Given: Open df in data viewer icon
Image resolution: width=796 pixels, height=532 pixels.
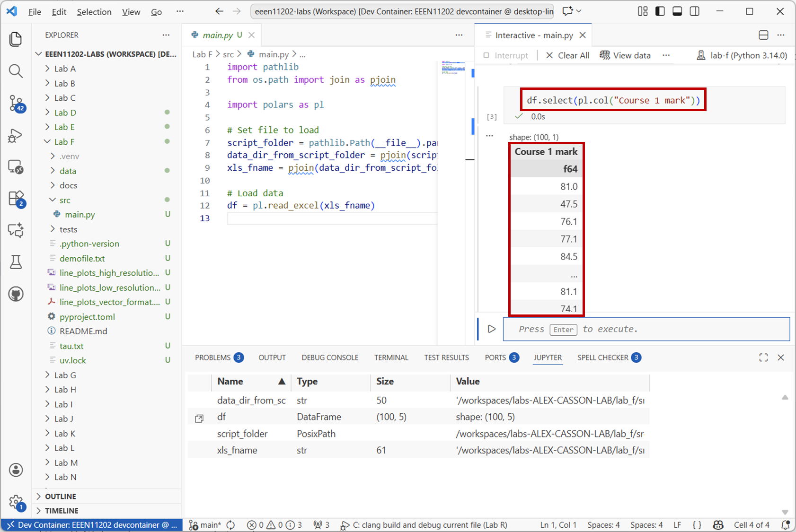Looking at the screenshot, I should click(199, 418).
